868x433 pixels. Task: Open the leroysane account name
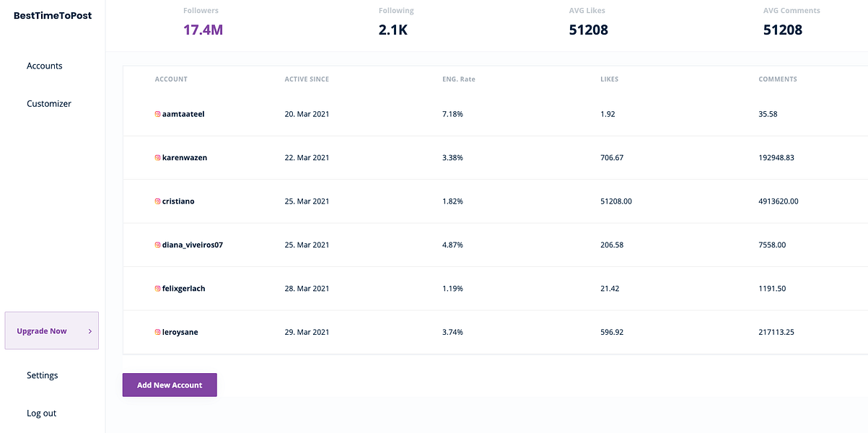(180, 332)
